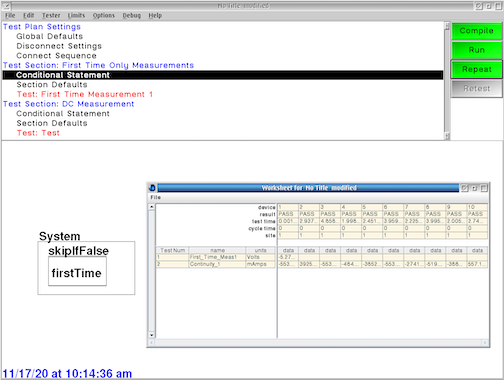Click worksheet horizontal scroll right arrow
Screen dimensions: 504x380
pos(485,343)
